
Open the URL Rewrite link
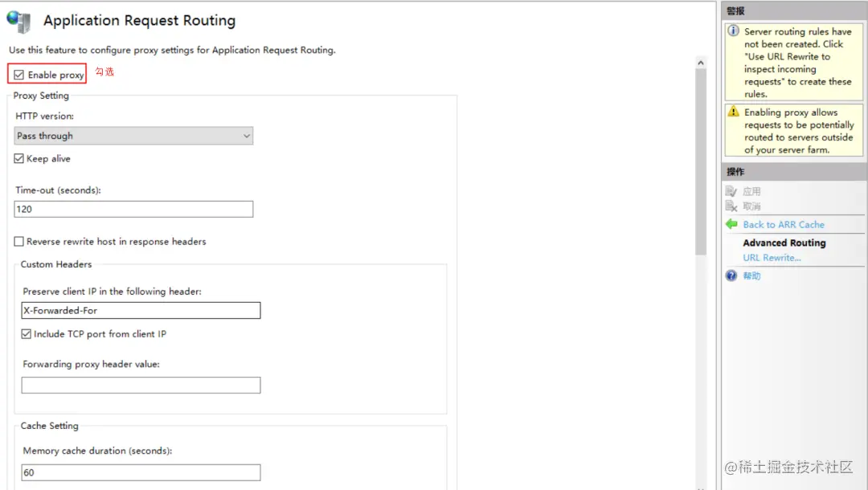pos(772,258)
